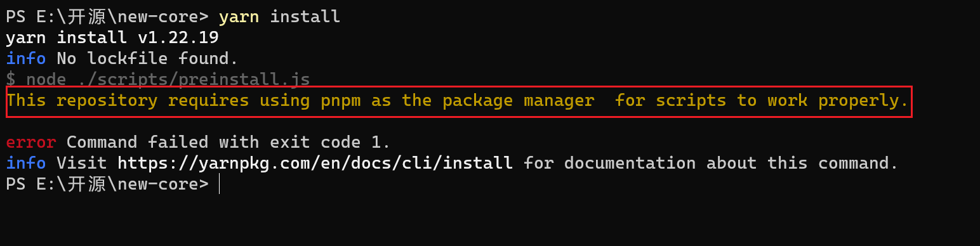The height and width of the screenshot is (246, 980).
Task: Click the 'No lockfile found.' message
Action: point(147,58)
